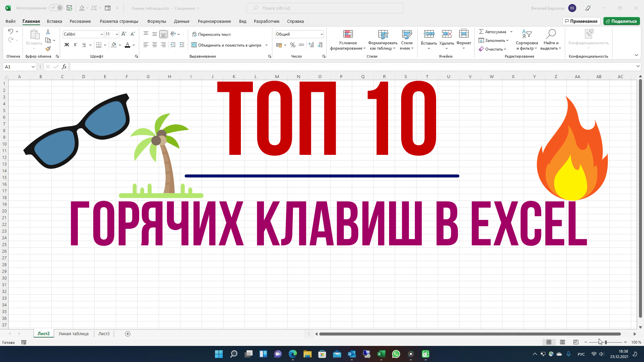Toggle italic К formatting

(x=75, y=45)
